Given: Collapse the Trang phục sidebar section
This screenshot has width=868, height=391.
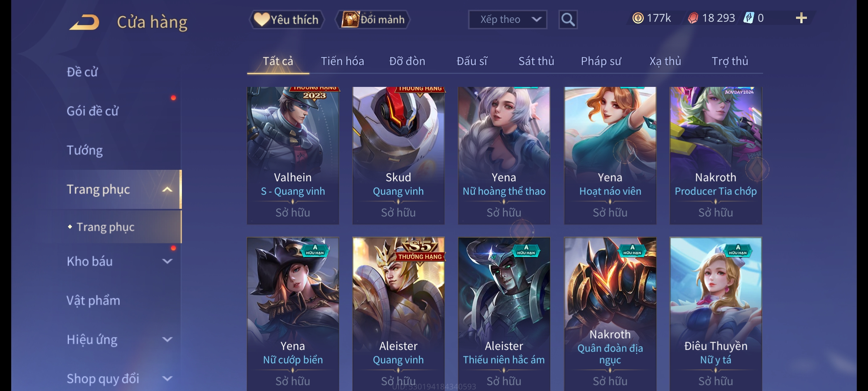Looking at the screenshot, I should pos(167,189).
